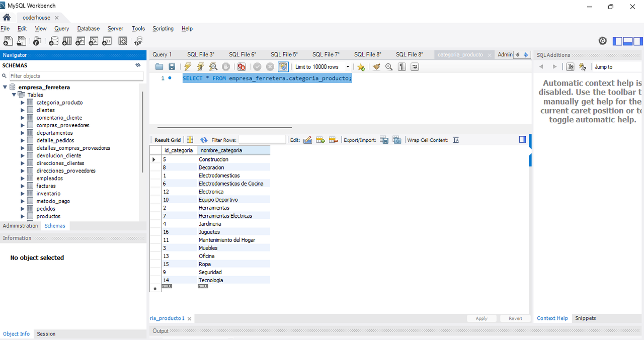
Task: Insert new row icon in grid
Action: (320, 140)
